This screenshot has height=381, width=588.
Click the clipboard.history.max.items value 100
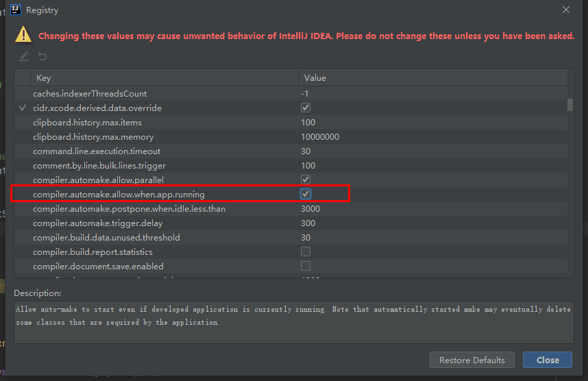pyautogui.click(x=308, y=122)
